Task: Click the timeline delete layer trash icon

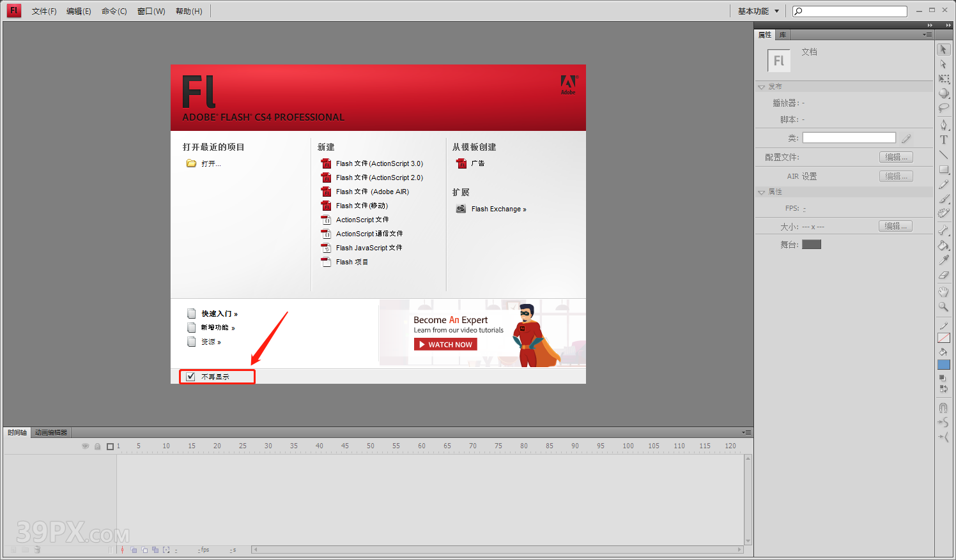Action: (37, 550)
